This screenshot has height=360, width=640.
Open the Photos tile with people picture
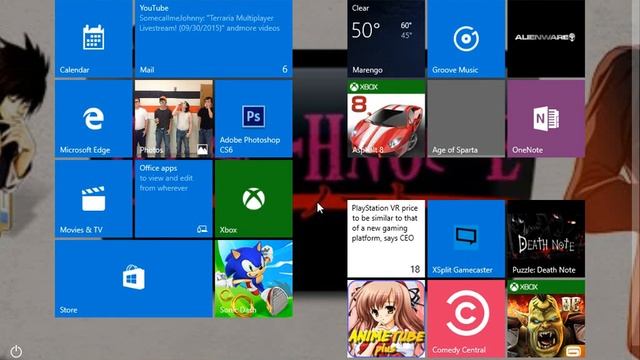click(x=173, y=118)
